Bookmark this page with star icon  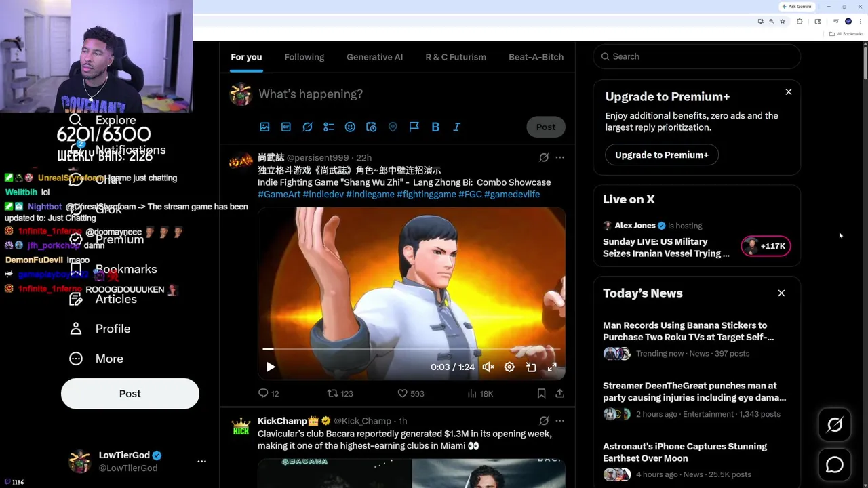(782, 22)
